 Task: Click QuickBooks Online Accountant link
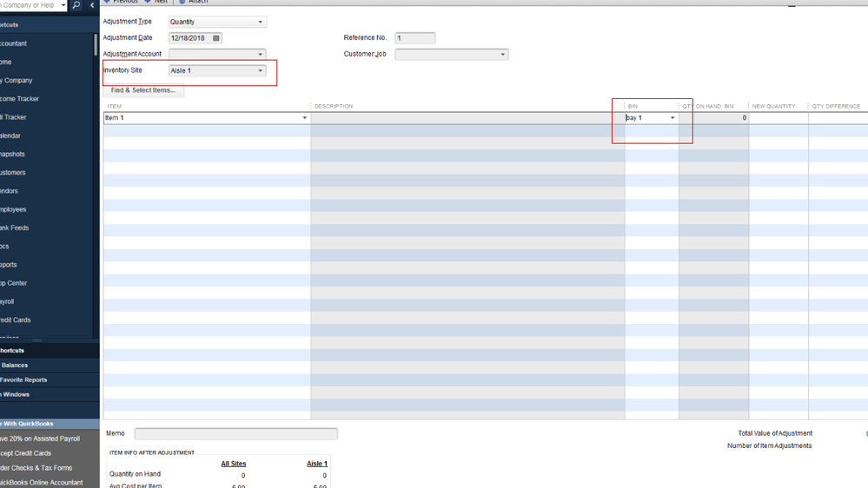point(42,483)
